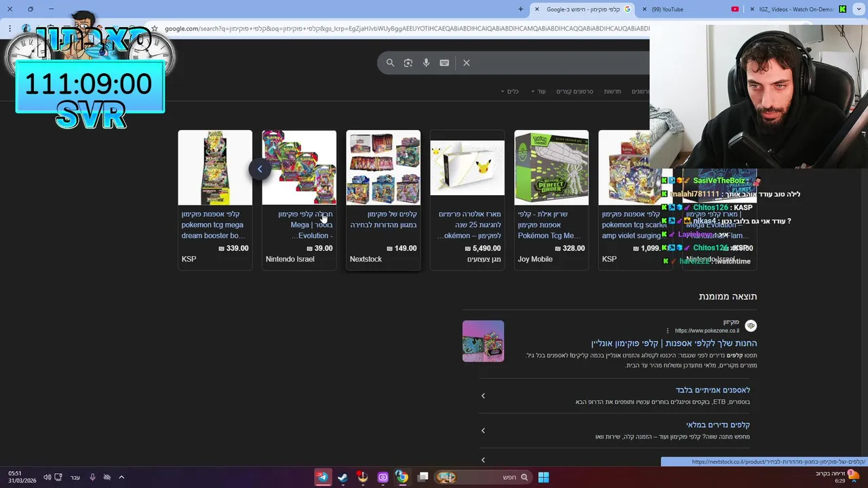Open the כלים tools dropdown

[509, 91]
